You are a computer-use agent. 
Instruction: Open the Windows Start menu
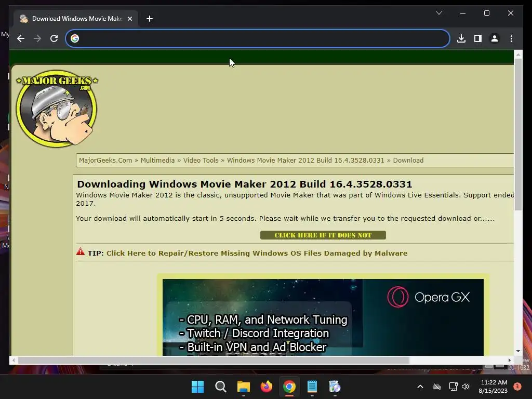click(197, 387)
